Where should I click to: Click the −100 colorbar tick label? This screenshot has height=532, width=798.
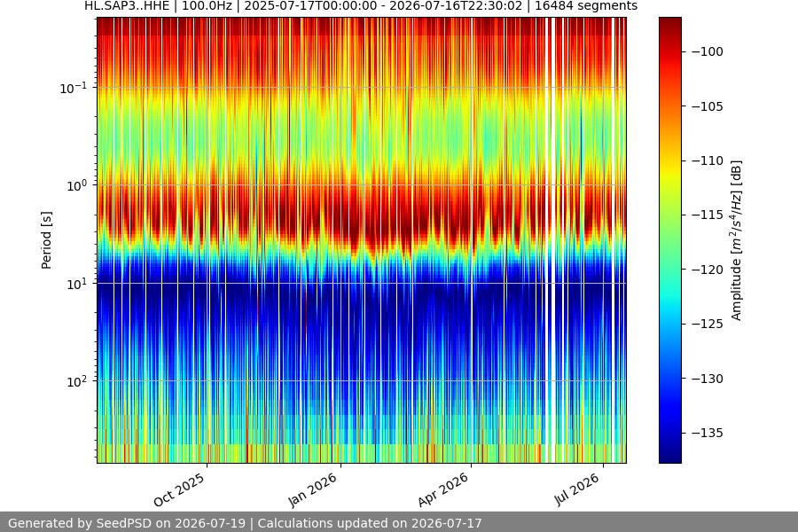(x=708, y=52)
